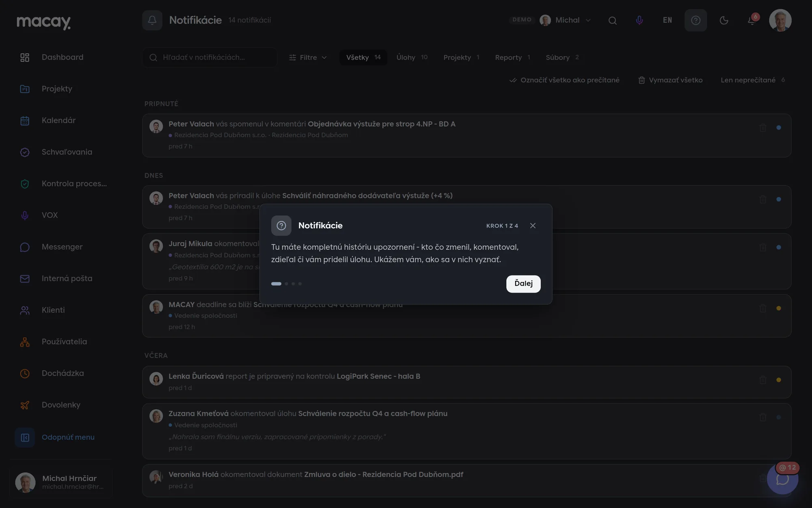Switch to the Súbory tab
The height and width of the screenshot is (508, 812).
[x=562, y=57]
